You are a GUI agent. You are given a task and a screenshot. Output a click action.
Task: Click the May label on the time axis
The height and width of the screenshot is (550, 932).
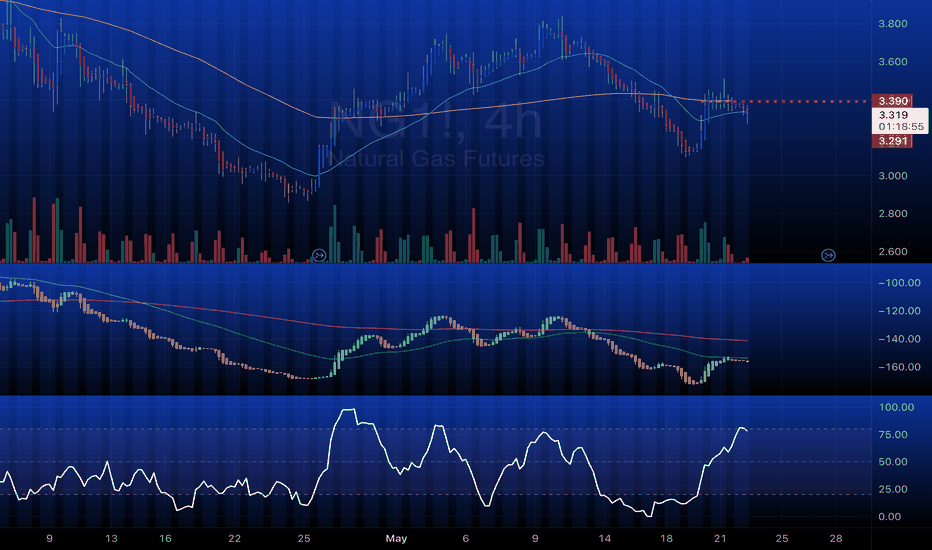tap(396, 539)
